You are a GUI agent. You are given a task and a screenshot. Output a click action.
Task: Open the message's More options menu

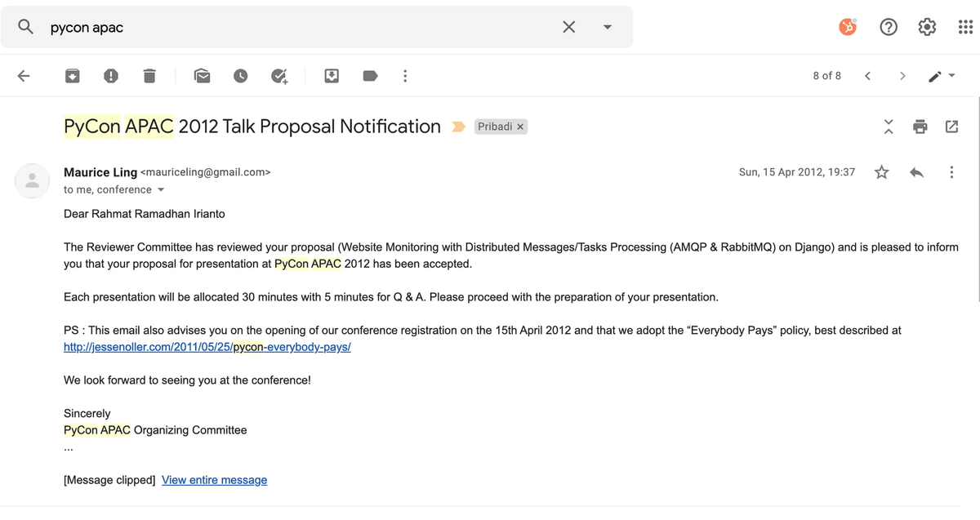click(951, 172)
